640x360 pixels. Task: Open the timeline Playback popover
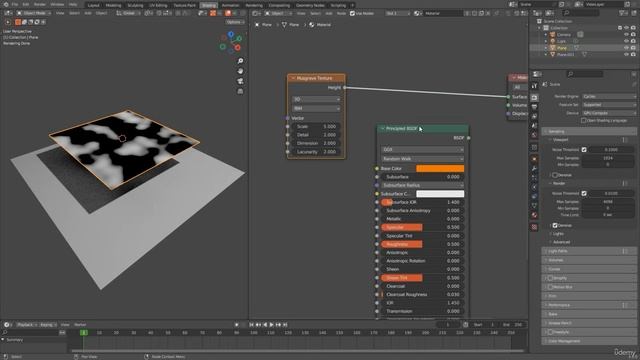26,325
